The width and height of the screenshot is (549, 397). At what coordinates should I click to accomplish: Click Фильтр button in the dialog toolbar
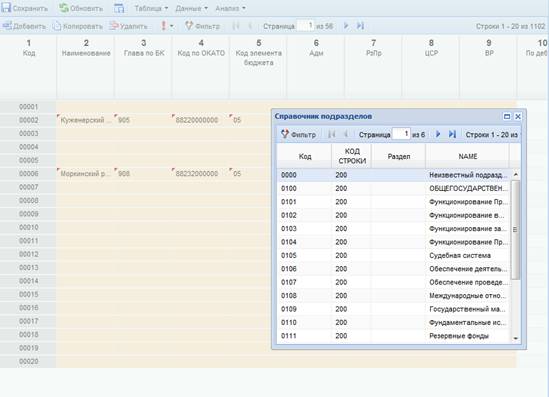click(299, 134)
